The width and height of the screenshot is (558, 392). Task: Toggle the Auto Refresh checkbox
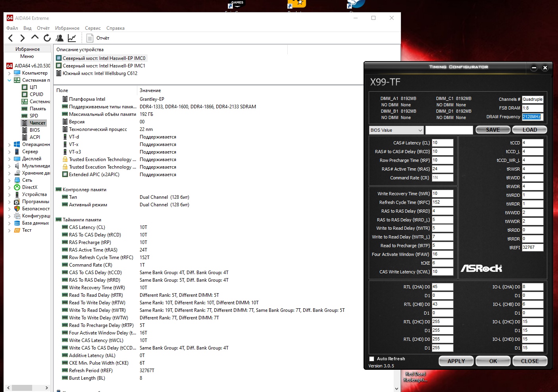coord(371,359)
